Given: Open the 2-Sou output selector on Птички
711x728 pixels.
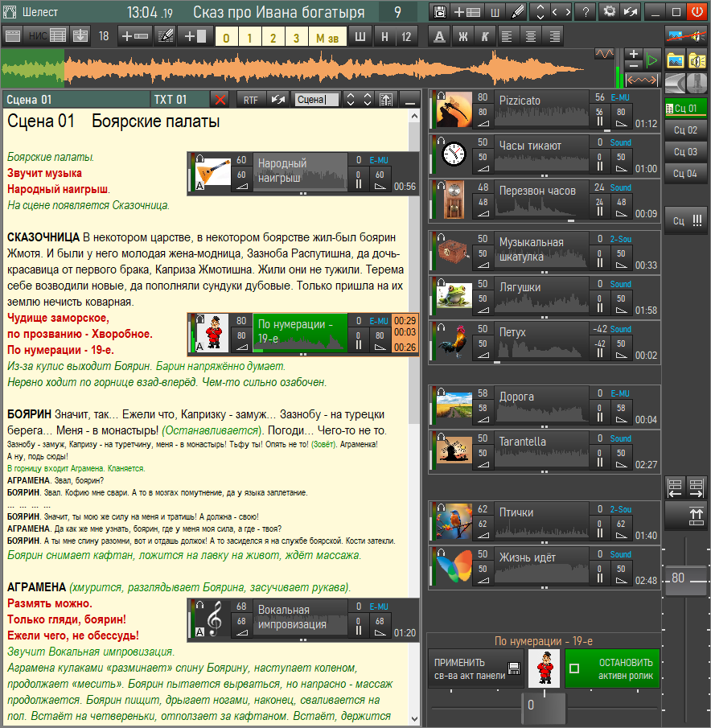Looking at the screenshot, I should pyautogui.click(x=620, y=509).
